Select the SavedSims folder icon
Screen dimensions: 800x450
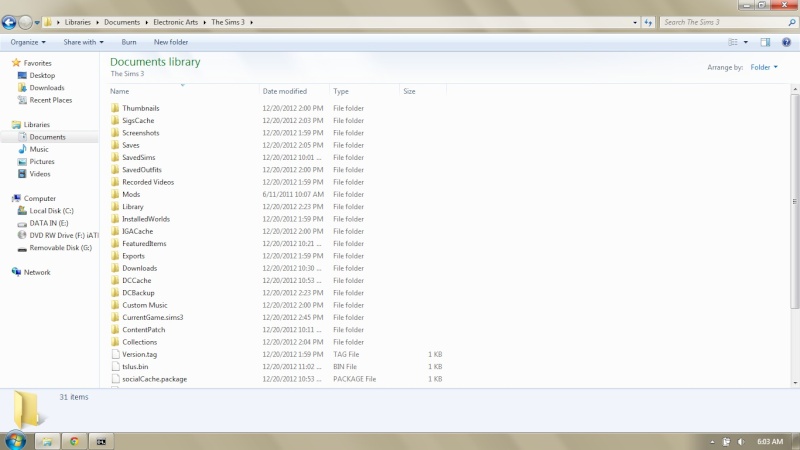click(x=115, y=157)
